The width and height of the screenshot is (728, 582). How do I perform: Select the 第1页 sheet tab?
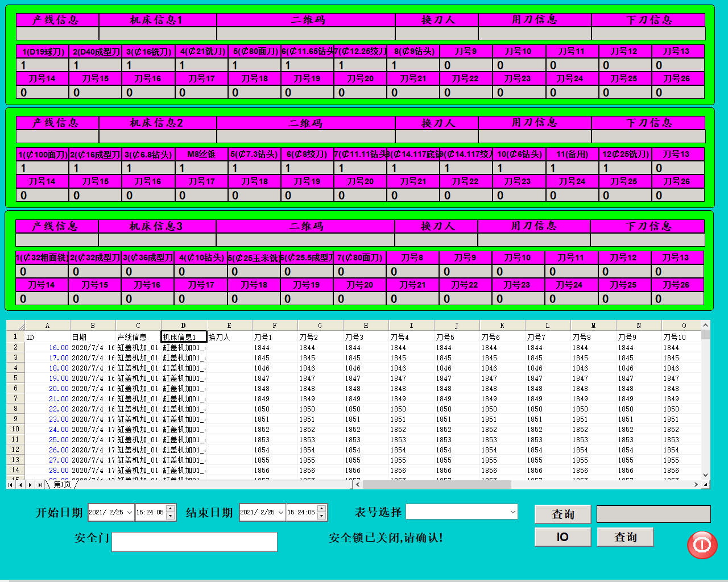pyautogui.click(x=62, y=485)
